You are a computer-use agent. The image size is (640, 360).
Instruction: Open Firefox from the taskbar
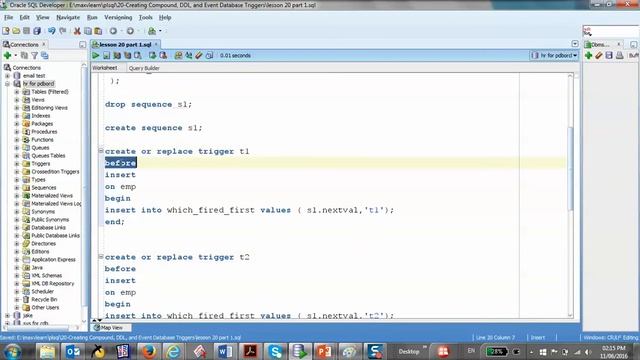148,351
